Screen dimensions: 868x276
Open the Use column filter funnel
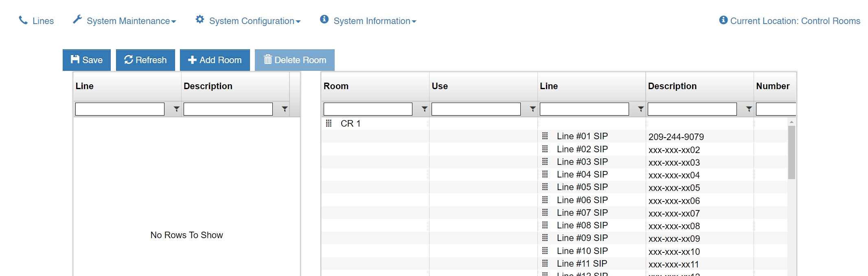pos(533,109)
